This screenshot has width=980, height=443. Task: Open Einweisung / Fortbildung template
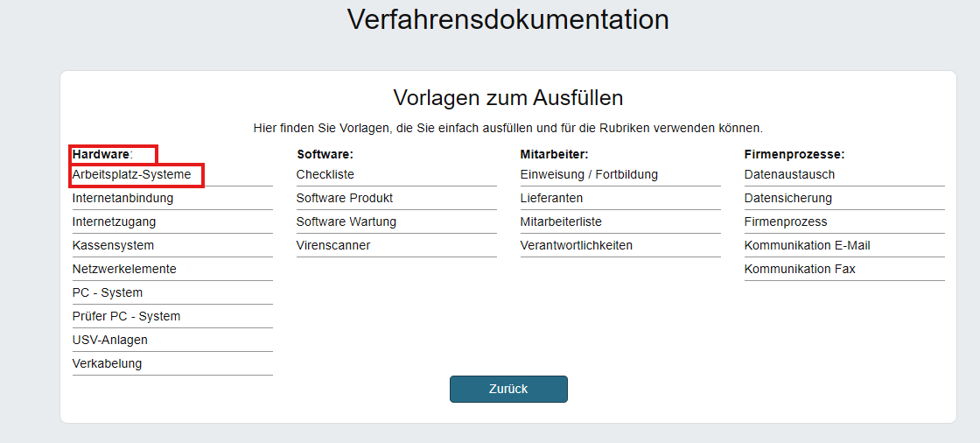(x=589, y=174)
